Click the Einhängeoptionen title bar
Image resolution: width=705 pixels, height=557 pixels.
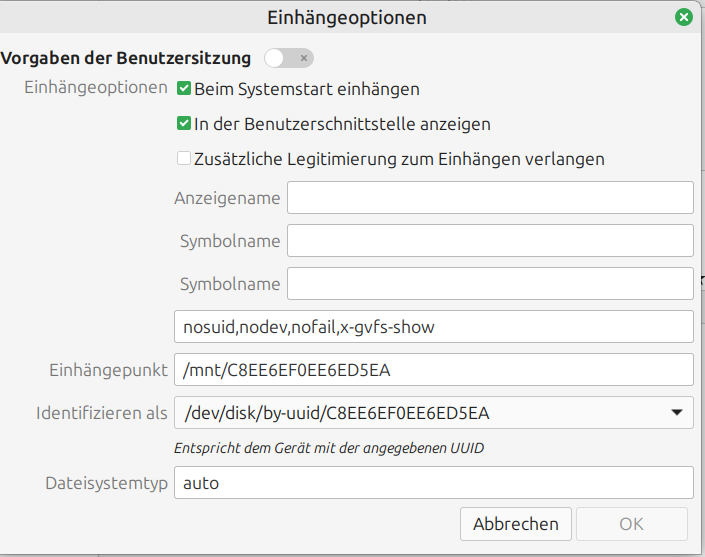(x=347, y=17)
